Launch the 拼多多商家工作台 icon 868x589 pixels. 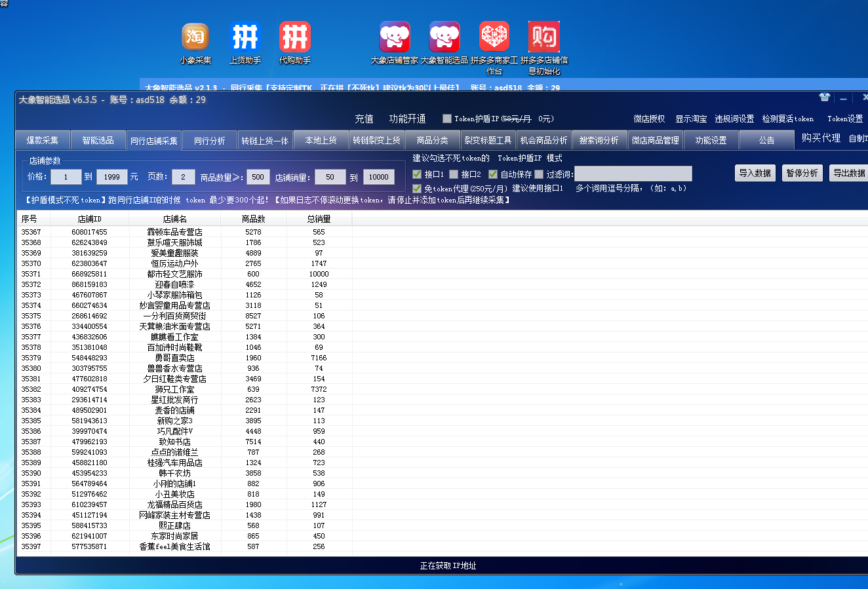pos(494,48)
